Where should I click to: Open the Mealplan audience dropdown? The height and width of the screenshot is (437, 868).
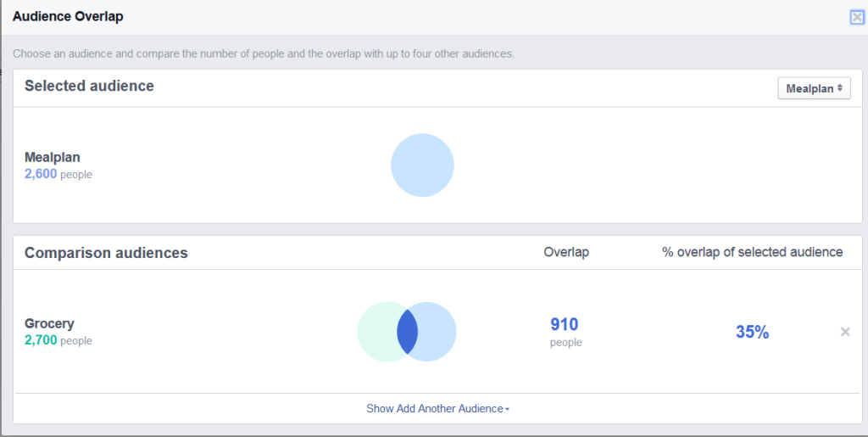pyautogui.click(x=814, y=88)
